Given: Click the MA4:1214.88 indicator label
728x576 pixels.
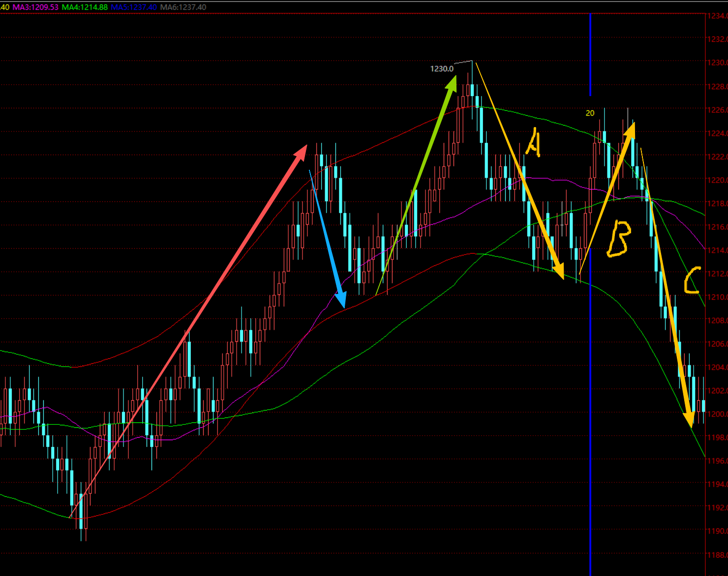Looking at the screenshot, I should pos(85,7).
